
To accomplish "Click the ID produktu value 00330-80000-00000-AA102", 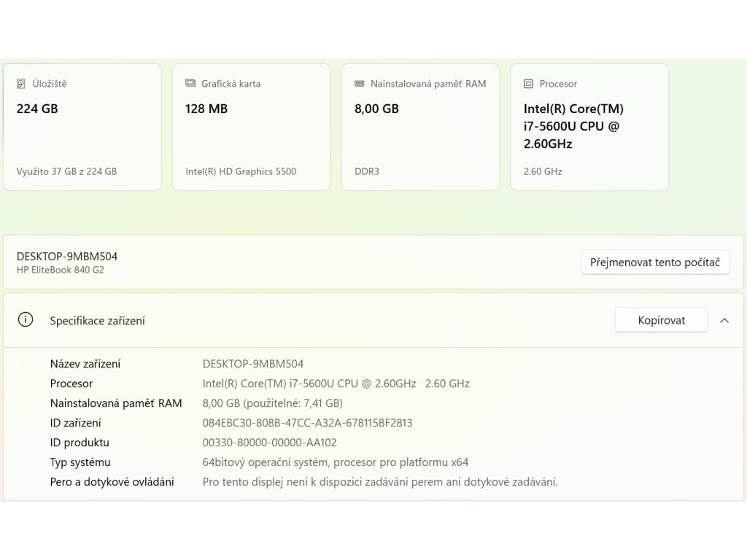I will [270, 443].
